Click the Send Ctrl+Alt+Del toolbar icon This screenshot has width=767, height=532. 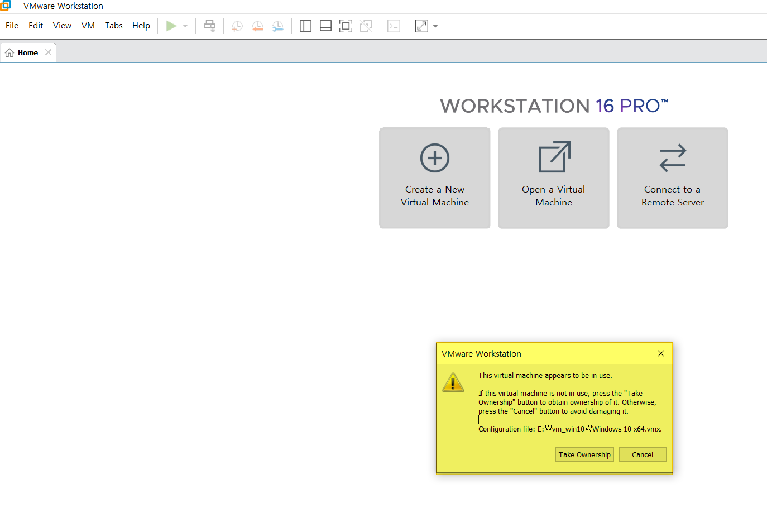(x=210, y=26)
